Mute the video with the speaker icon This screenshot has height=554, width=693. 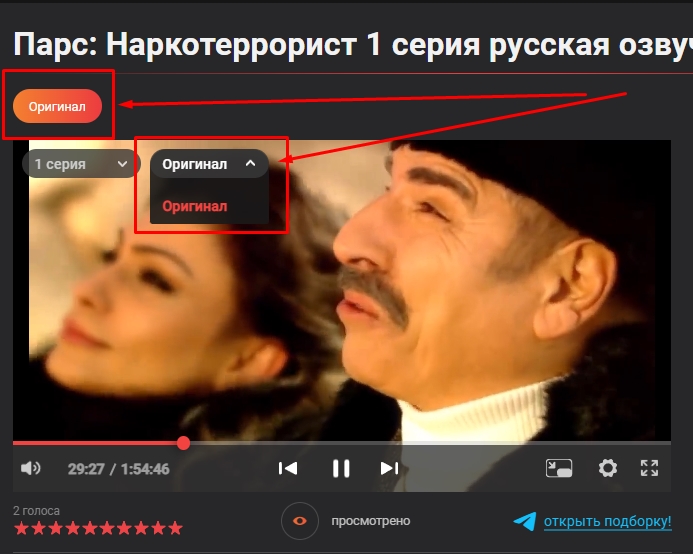[31, 468]
